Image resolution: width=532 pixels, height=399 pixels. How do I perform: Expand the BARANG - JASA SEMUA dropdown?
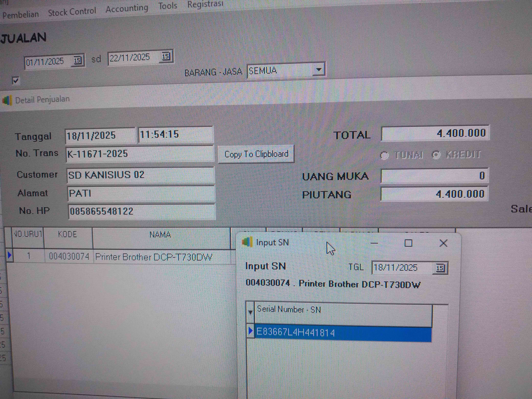(319, 70)
